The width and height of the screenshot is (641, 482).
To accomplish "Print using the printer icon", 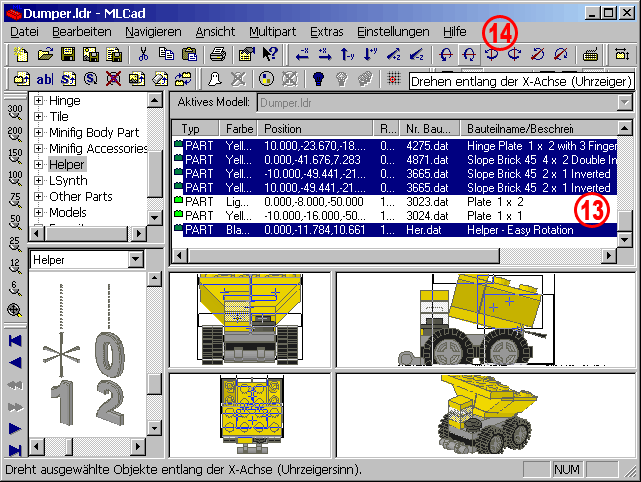I will pyautogui.click(x=218, y=54).
